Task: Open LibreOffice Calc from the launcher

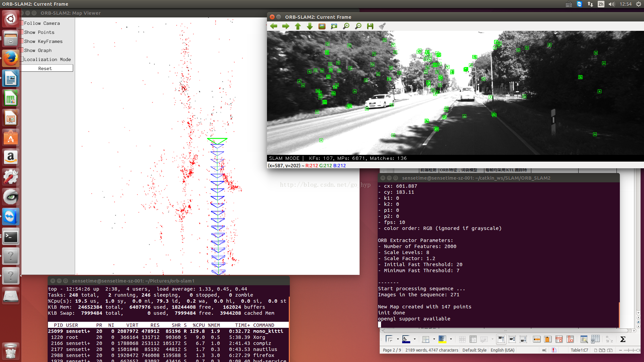Action: coord(11,99)
